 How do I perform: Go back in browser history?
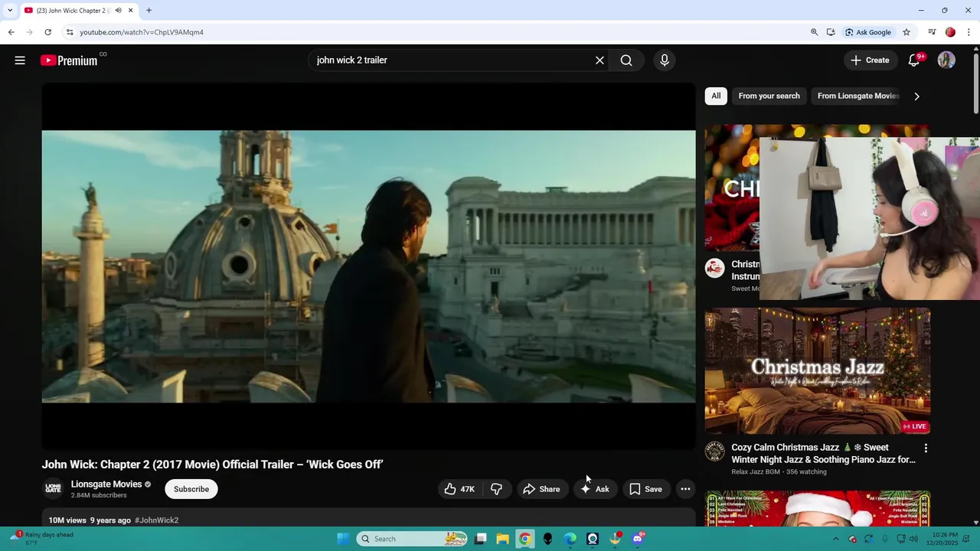pyautogui.click(x=11, y=32)
